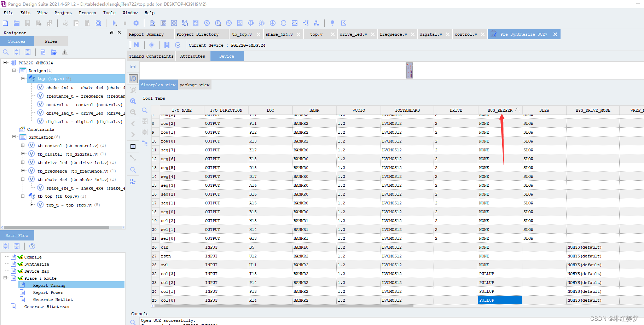Image resolution: width=644 pixels, height=325 pixels.
Task: Switch to the package view tab
Action: coord(194,85)
